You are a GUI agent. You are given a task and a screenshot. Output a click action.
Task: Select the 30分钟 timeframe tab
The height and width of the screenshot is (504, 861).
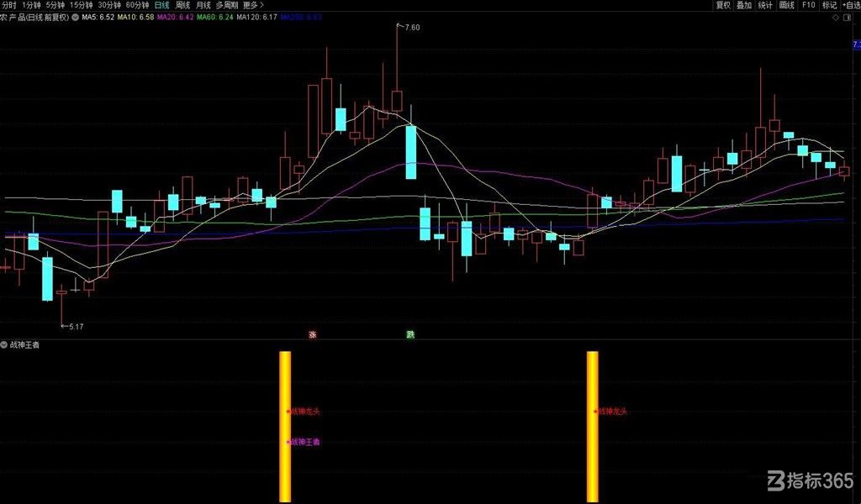(109, 5)
